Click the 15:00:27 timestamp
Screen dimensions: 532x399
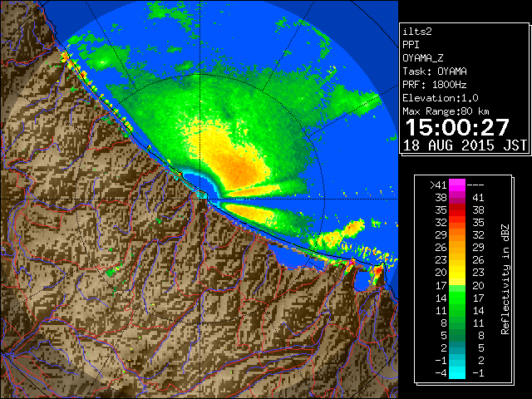[x=457, y=127]
